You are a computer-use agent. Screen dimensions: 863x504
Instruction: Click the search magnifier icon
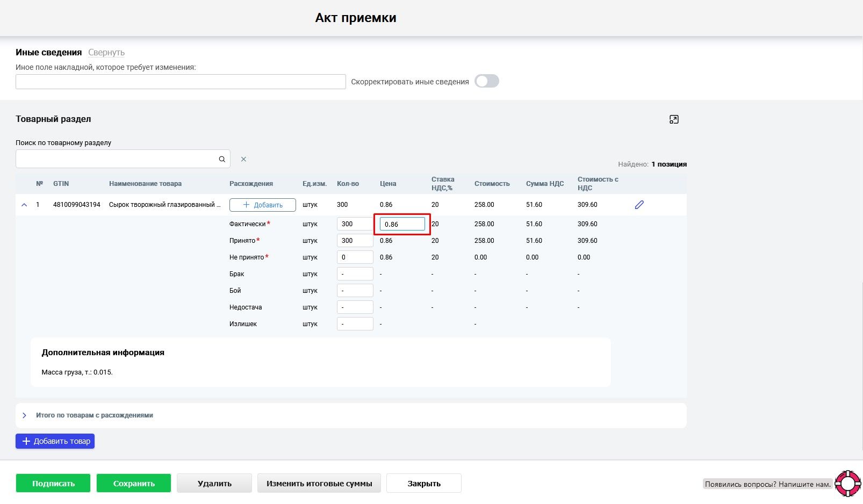(222, 159)
